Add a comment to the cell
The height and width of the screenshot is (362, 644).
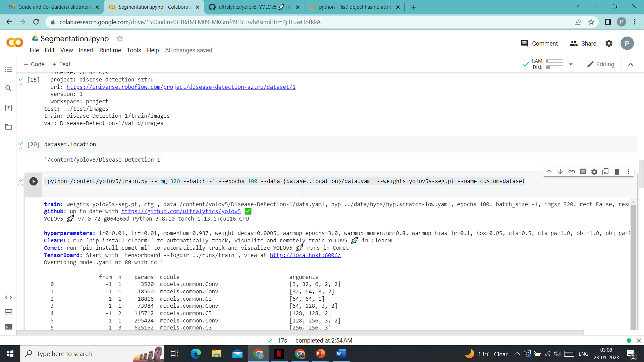(583, 172)
